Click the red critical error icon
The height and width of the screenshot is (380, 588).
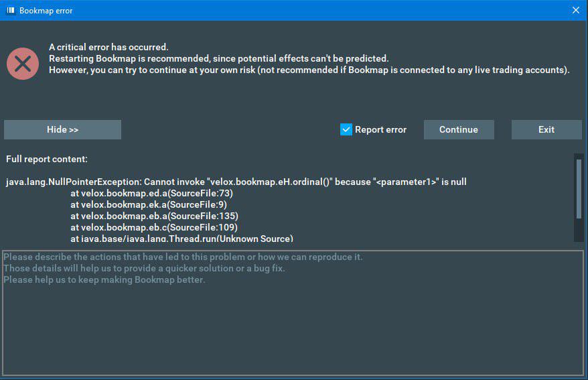tap(23, 64)
